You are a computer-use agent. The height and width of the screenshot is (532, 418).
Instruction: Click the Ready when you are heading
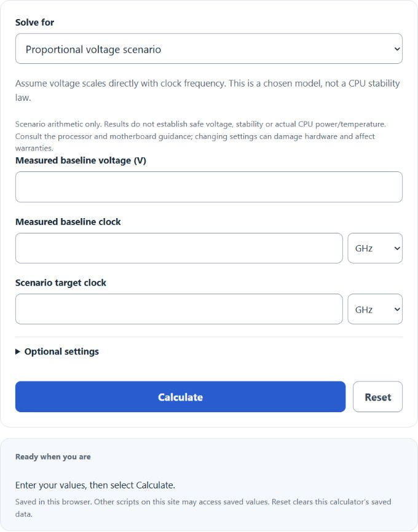pyautogui.click(x=53, y=456)
